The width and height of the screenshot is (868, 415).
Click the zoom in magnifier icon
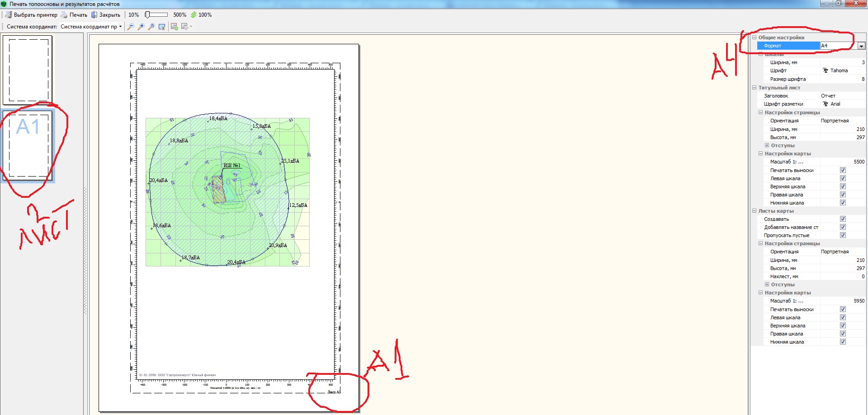click(141, 27)
